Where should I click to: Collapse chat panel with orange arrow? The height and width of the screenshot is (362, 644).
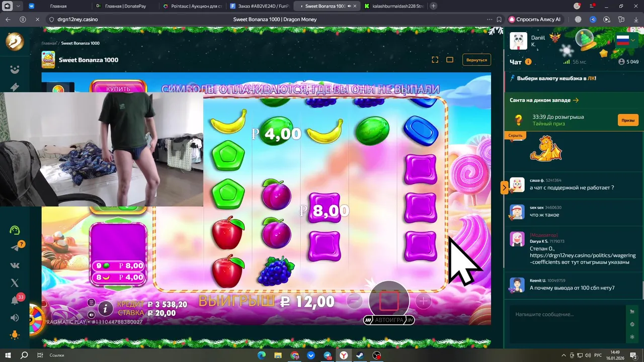pyautogui.click(x=504, y=188)
